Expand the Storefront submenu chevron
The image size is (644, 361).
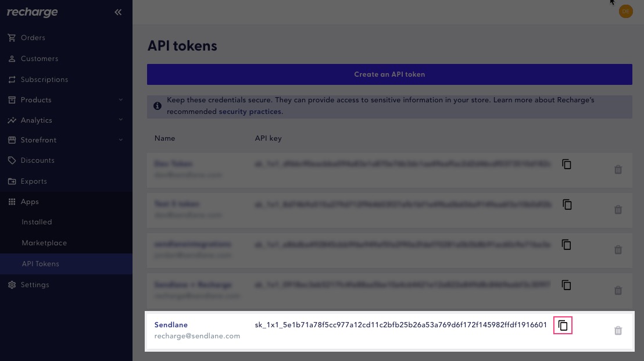(x=121, y=140)
